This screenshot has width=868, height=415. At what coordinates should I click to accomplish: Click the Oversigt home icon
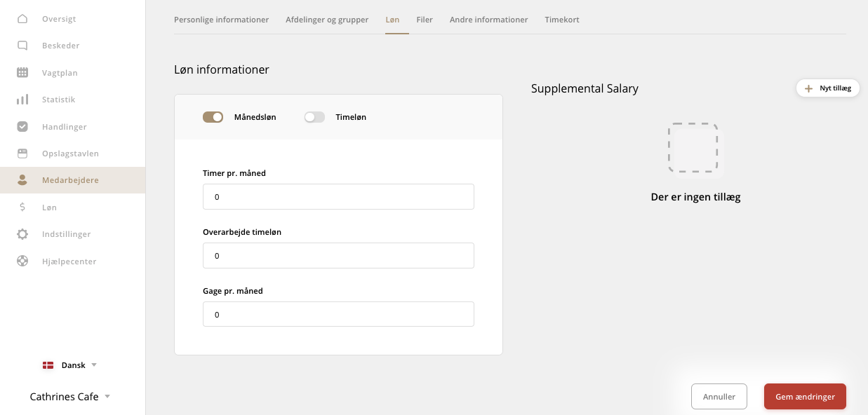(x=22, y=19)
